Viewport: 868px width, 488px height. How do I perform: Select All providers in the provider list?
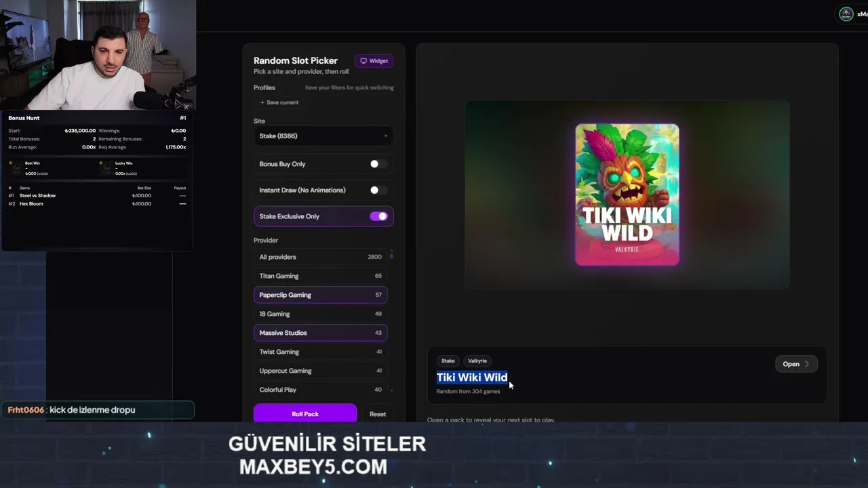[320, 257]
